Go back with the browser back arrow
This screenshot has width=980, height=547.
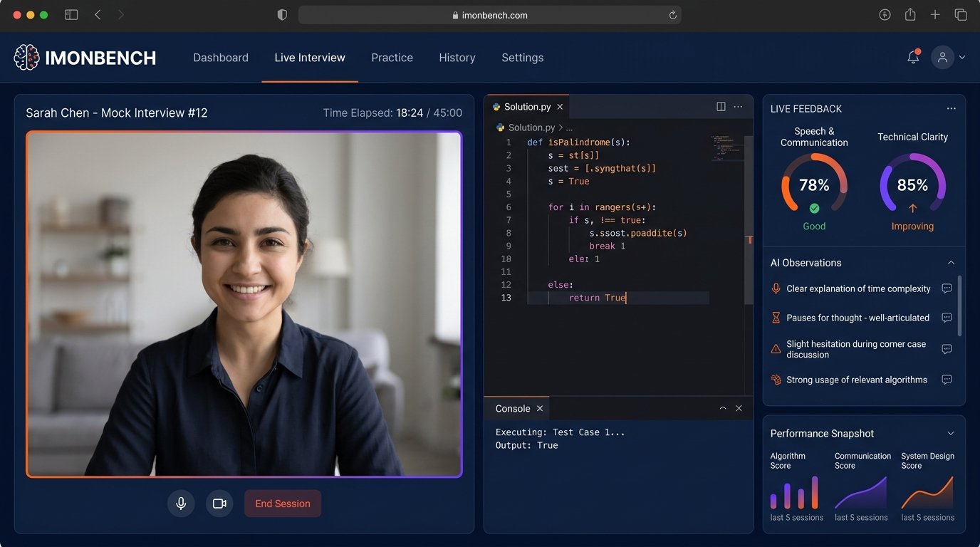(98, 15)
